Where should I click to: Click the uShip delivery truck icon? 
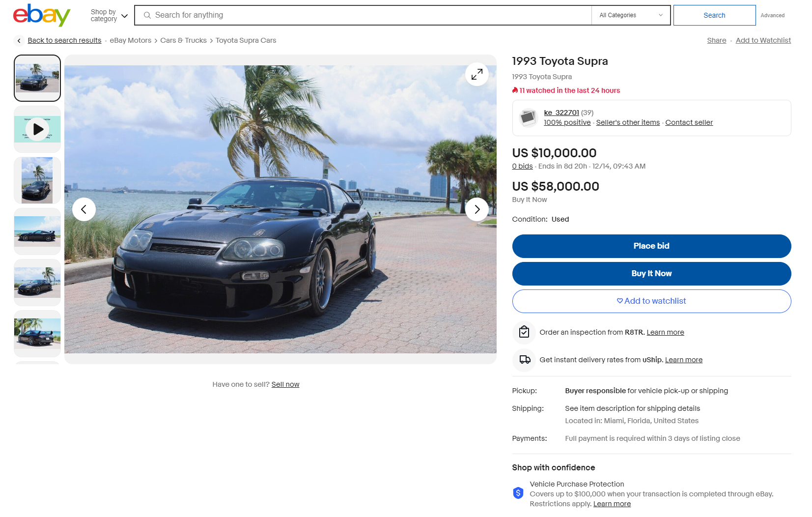tap(524, 360)
